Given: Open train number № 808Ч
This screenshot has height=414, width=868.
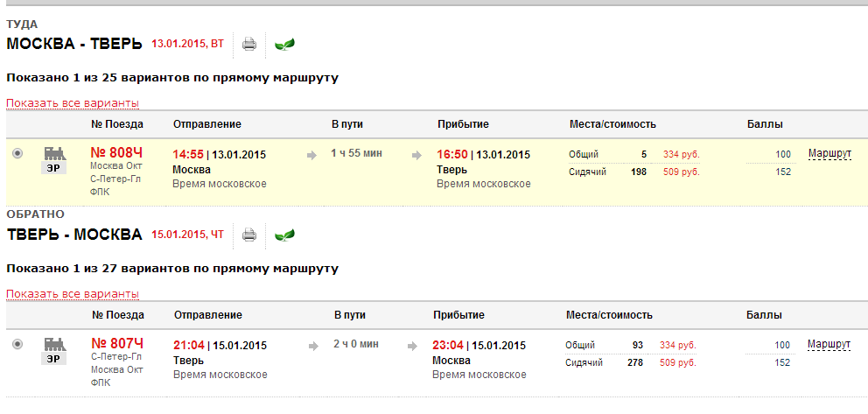Looking at the screenshot, I should pyautogui.click(x=116, y=152).
